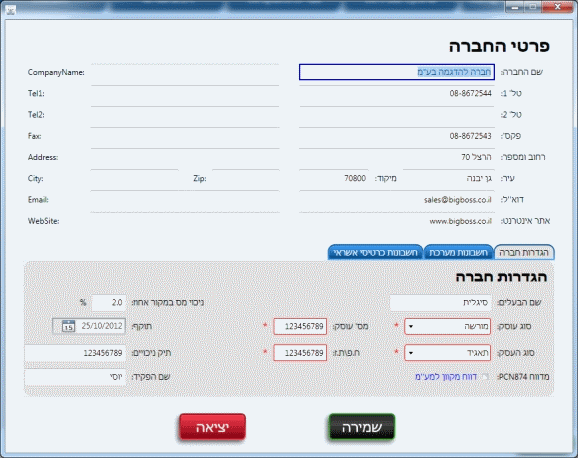Switch to the הגדרות חברה tab
This screenshot has height=458, width=578.
pos(524,253)
